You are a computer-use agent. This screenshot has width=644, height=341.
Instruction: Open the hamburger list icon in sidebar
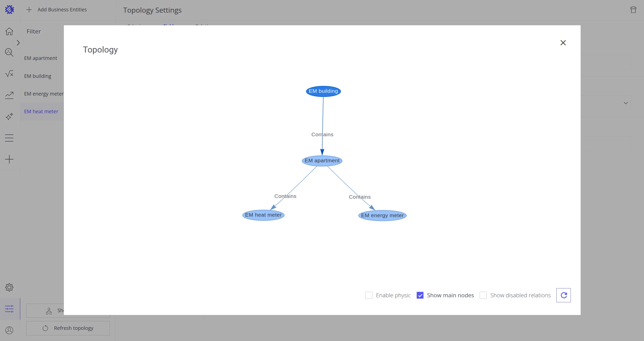[9, 138]
